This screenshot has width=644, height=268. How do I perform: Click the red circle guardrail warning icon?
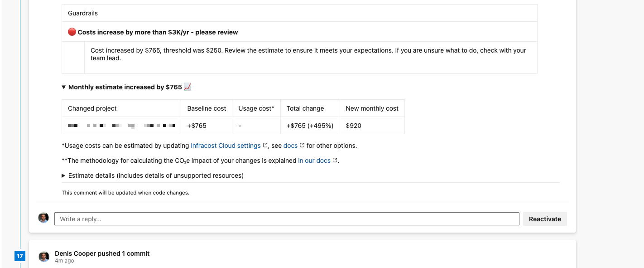click(x=72, y=32)
